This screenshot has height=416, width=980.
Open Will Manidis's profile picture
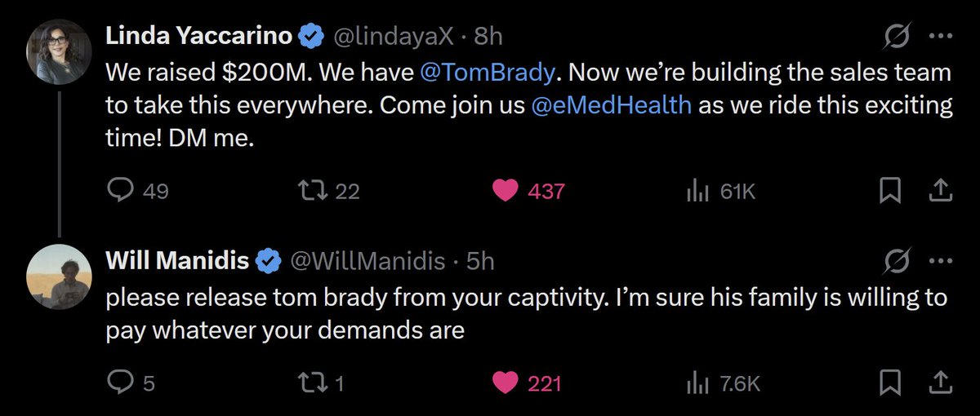[x=59, y=277]
